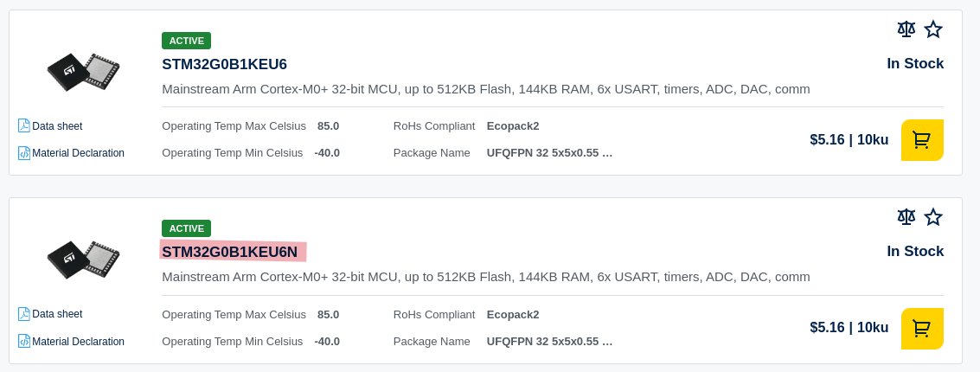Open the highlighted STM32G0B1KEU6N product link

point(229,252)
